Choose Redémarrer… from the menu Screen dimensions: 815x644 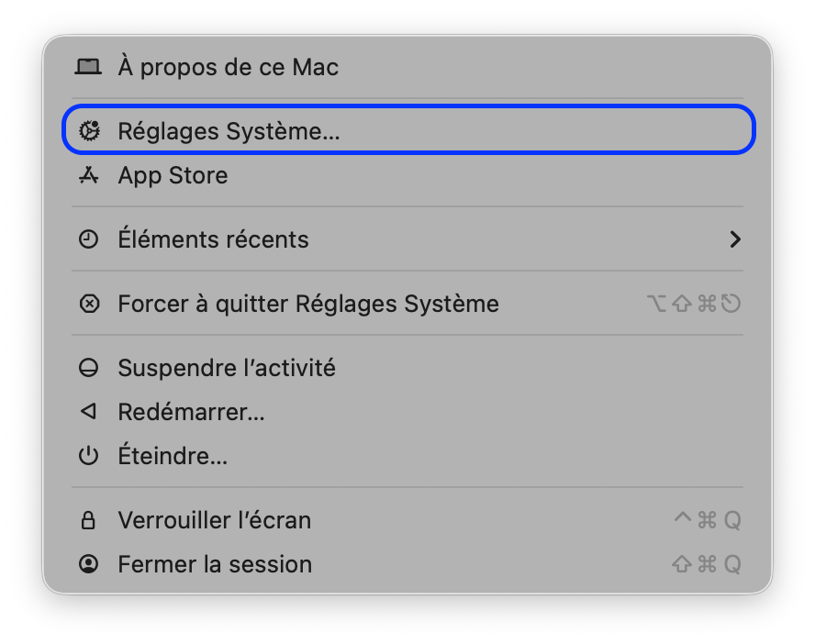pos(191,412)
